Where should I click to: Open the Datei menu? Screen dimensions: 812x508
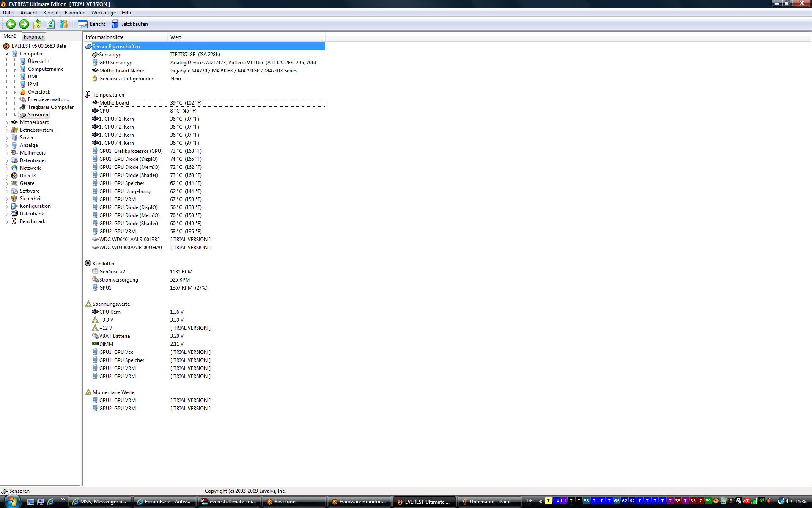(8, 13)
